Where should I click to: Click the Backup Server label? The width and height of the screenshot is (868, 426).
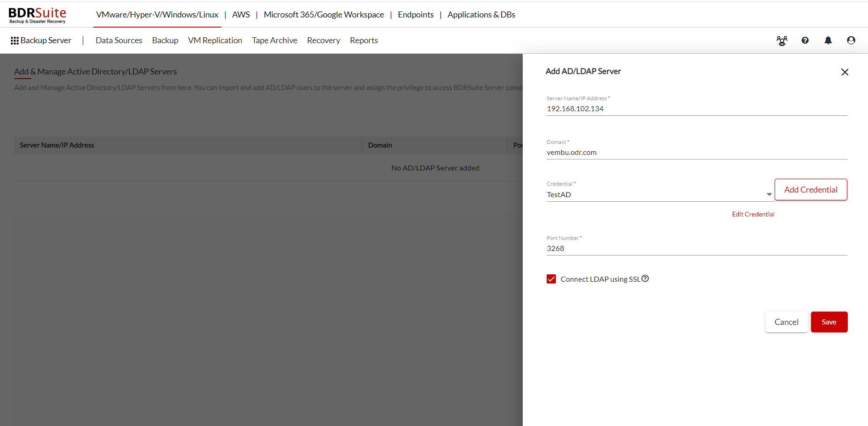pyautogui.click(x=46, y=40)
